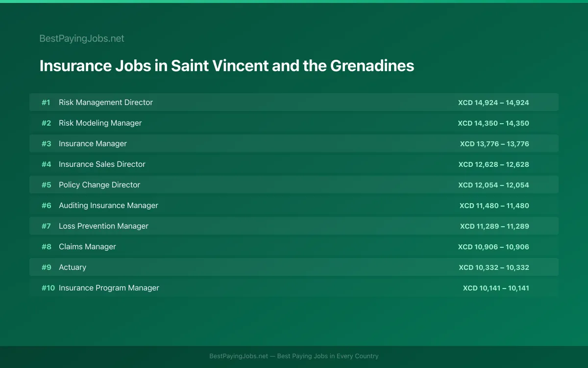Screen dimensions: 588x368
Task: Click the #10 rank number
Action: click(x=48, y=288)
